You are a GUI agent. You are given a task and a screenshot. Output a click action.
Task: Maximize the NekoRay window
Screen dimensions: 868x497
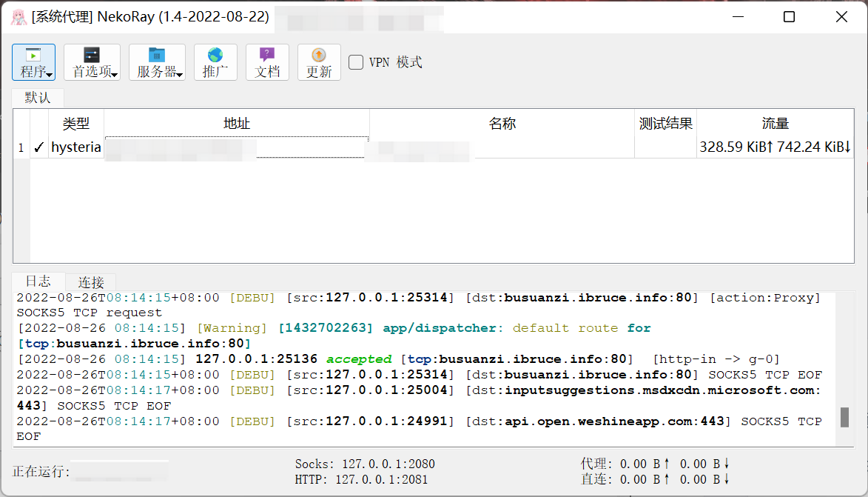click(x=789, y=17)
